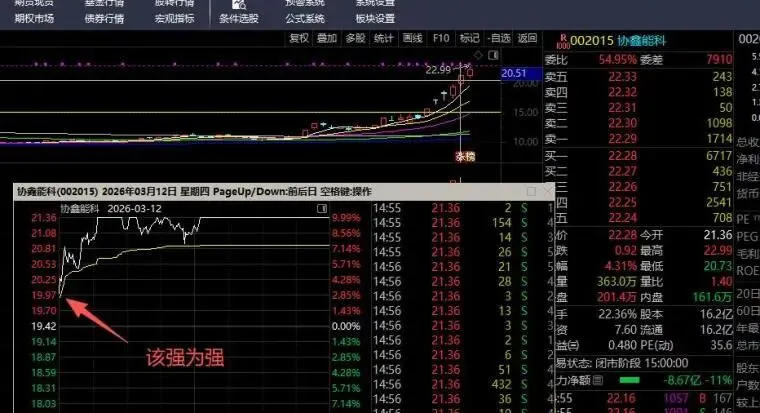Select the 买二 price 22.27
Viewport: 760px width, 413px height.
click(622, 171)
